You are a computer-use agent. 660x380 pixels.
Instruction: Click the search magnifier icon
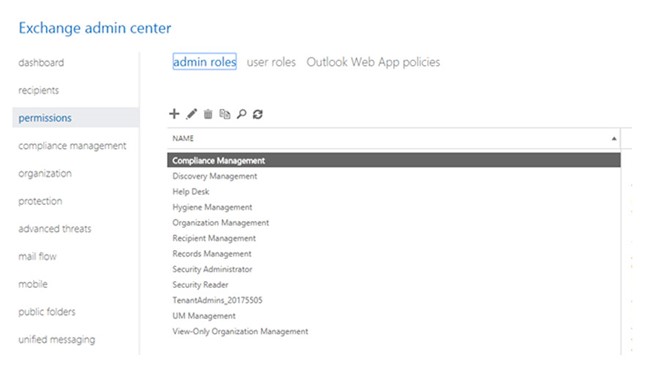[241, 114]
